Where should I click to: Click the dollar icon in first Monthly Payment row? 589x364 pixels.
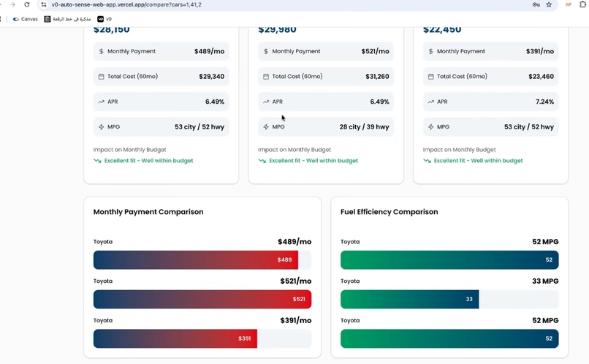point(101,51)
